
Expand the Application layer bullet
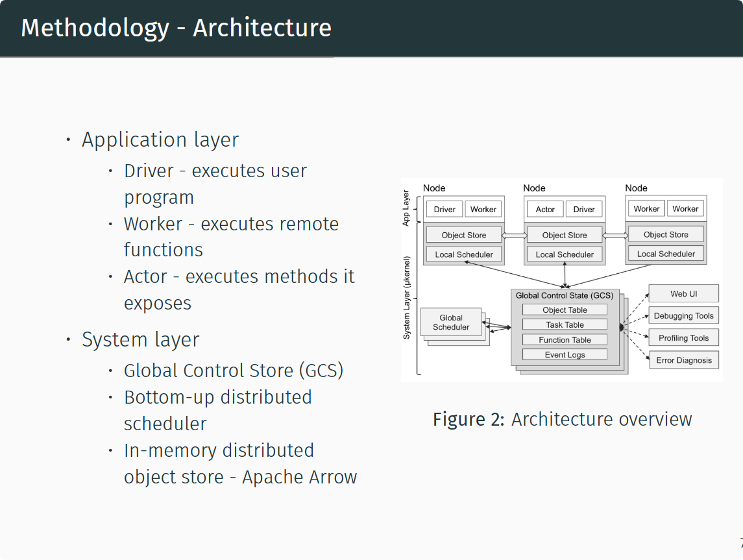point(160,140)
